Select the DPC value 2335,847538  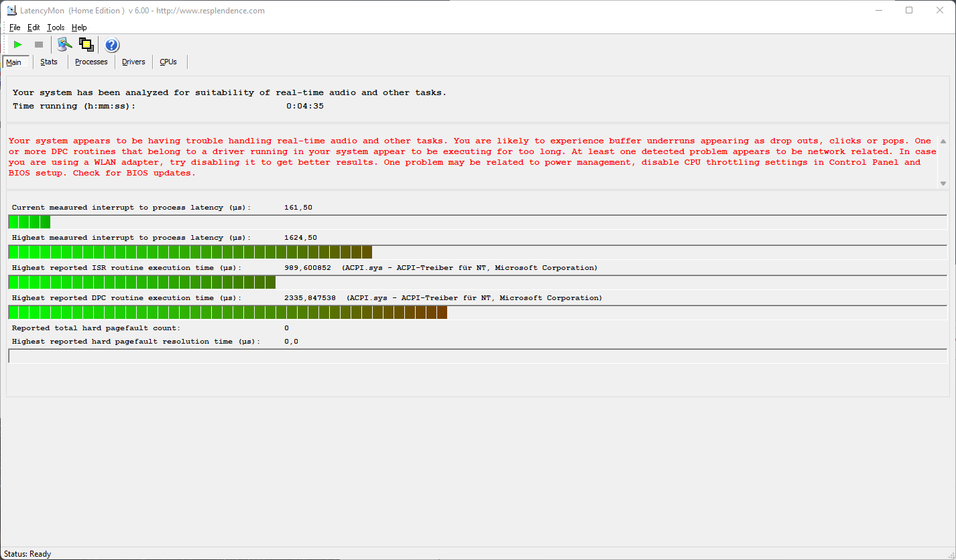pyautogui.click(x=310, y=298)
